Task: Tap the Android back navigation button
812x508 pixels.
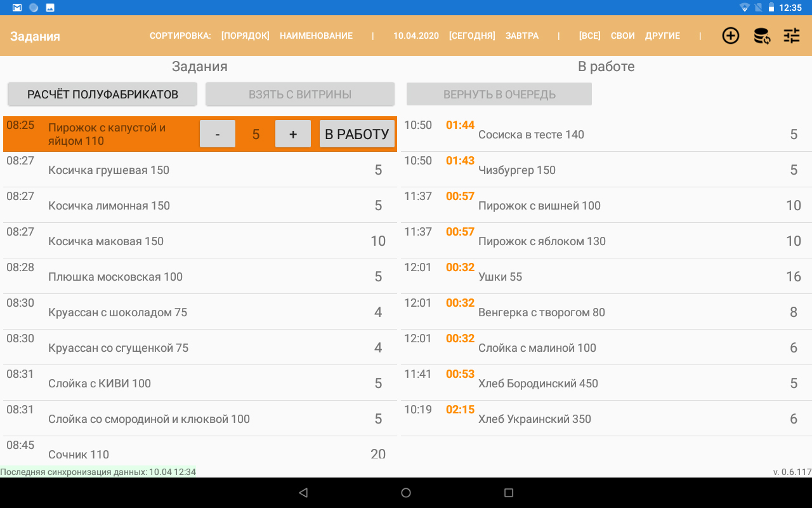Action: coord(303,493)
